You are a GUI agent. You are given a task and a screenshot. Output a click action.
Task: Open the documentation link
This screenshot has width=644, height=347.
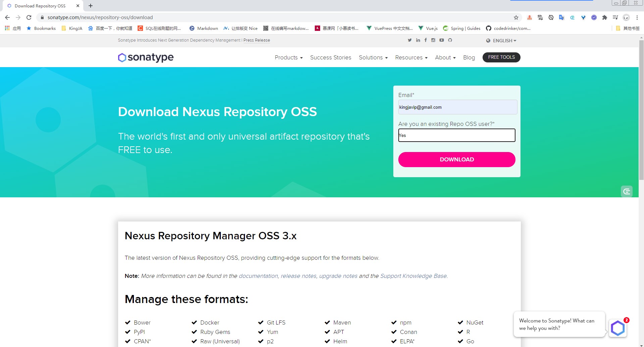coord(258,276)
